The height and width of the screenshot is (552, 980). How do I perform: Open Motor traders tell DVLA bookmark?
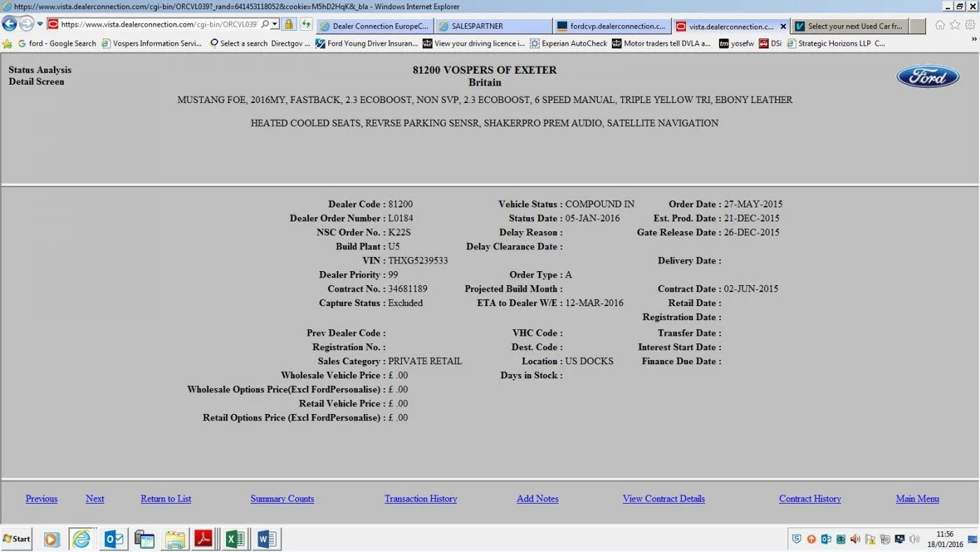tap(661, 43)
